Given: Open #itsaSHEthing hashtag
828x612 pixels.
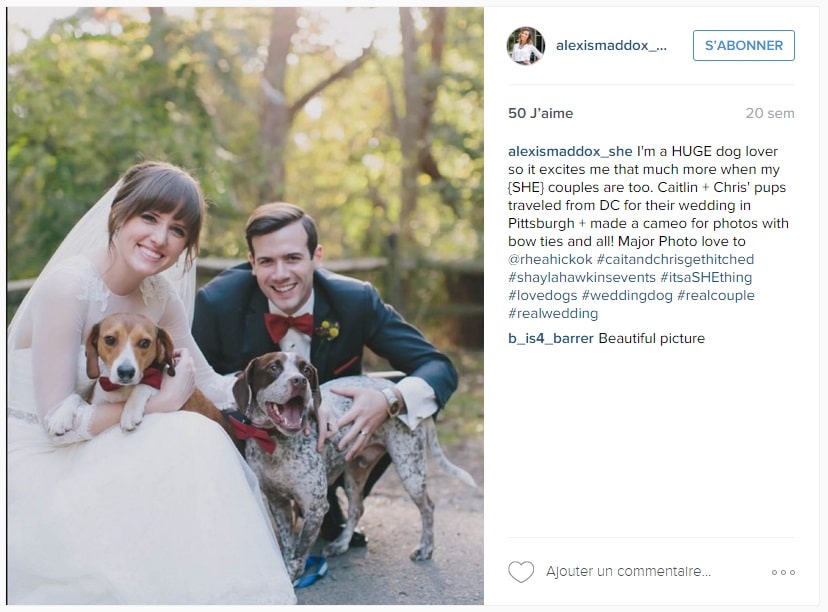Looking at the screenshot, I should (x=706, y=277).
